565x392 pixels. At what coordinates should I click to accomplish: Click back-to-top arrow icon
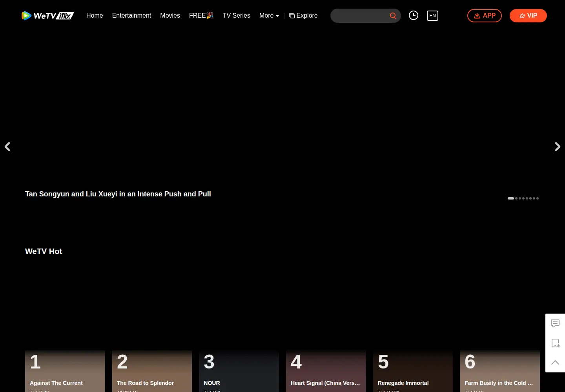tap(555, 362)
